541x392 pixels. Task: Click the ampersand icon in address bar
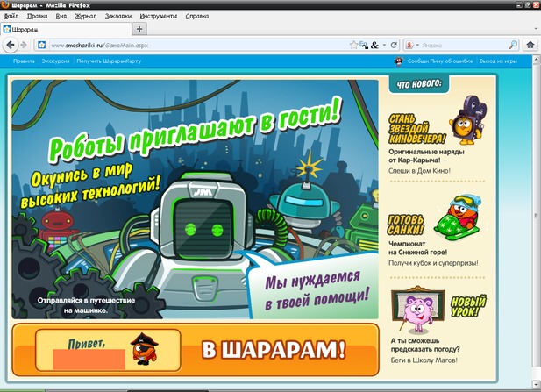coord(374,45)
